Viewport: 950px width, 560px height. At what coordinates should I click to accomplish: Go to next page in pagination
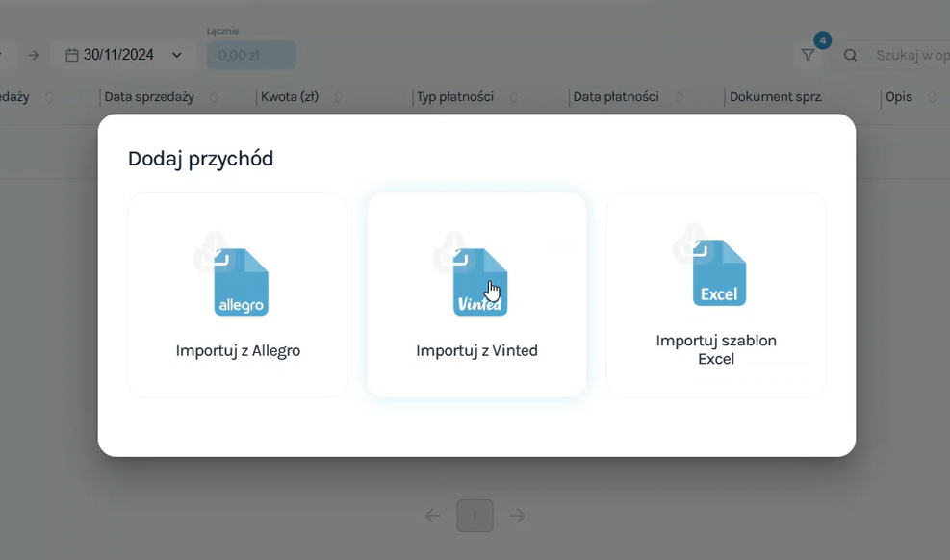(x=518, y=516)
